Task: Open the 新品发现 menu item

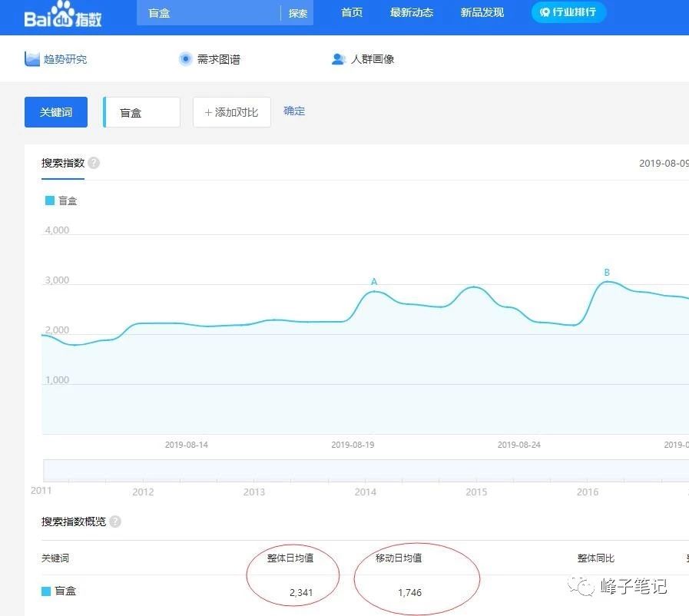Action: tap(482, 12)
